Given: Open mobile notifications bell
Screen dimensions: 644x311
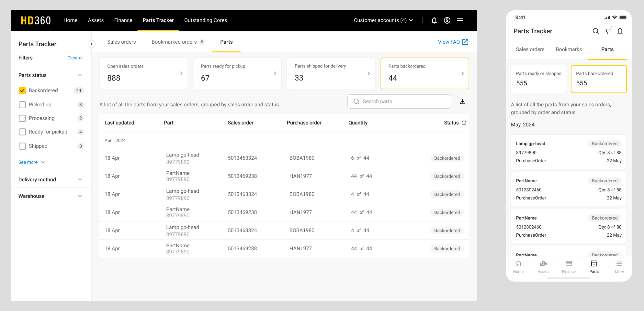Looking at the screenshot, I should [620, 31].
